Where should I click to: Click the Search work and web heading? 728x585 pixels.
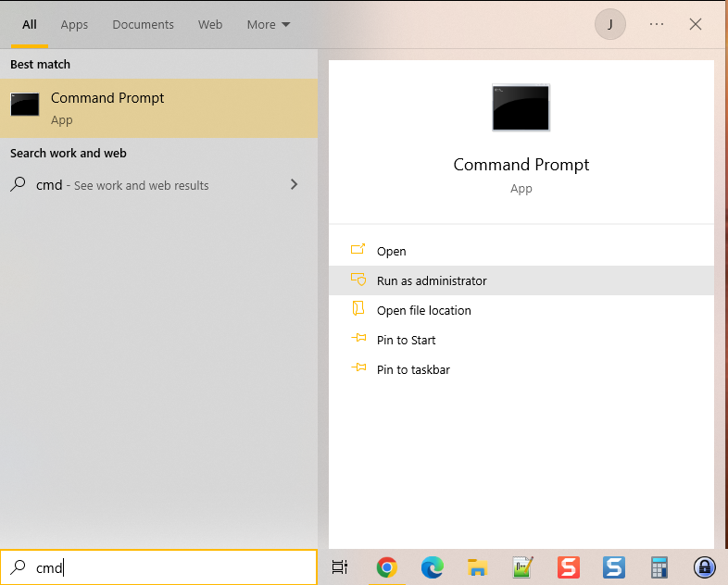[69, 153]
